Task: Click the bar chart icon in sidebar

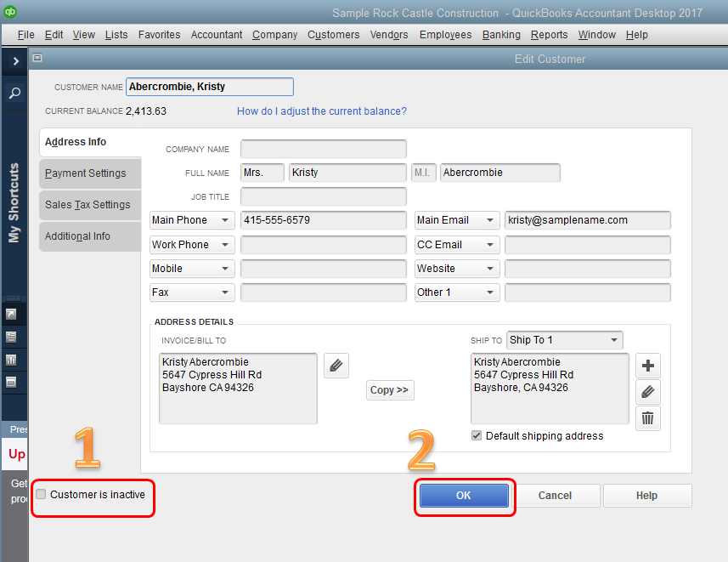Action: click(11, 360)
